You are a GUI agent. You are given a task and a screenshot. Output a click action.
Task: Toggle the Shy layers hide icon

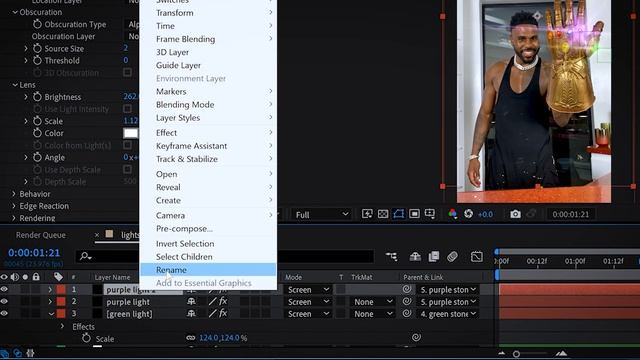415,256
